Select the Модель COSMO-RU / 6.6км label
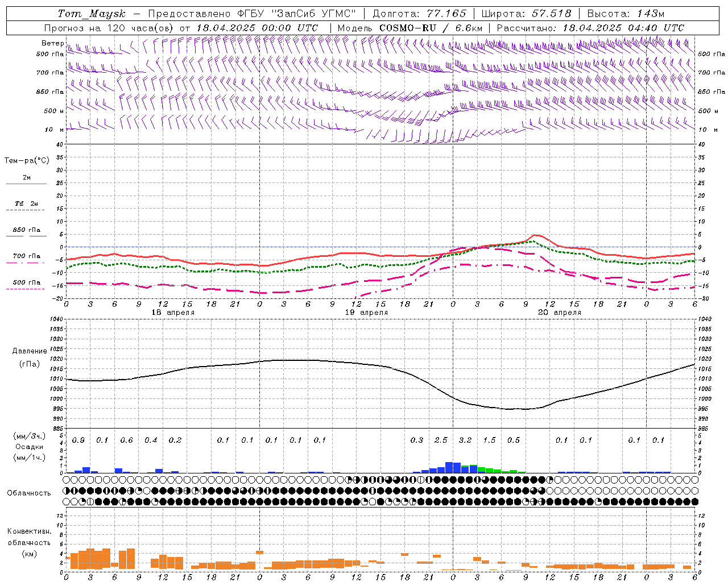This screenshot has height=582, width=728. (x=410, y=28)
